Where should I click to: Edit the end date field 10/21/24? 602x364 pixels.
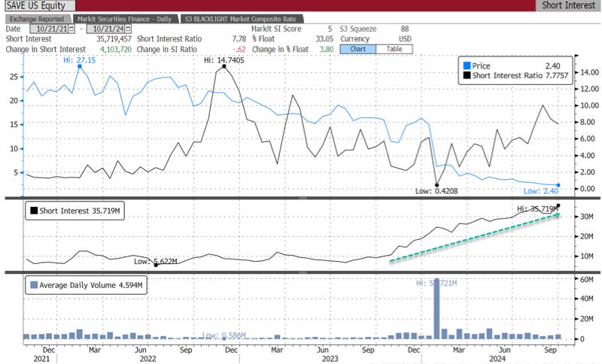[x=104, y=28]
